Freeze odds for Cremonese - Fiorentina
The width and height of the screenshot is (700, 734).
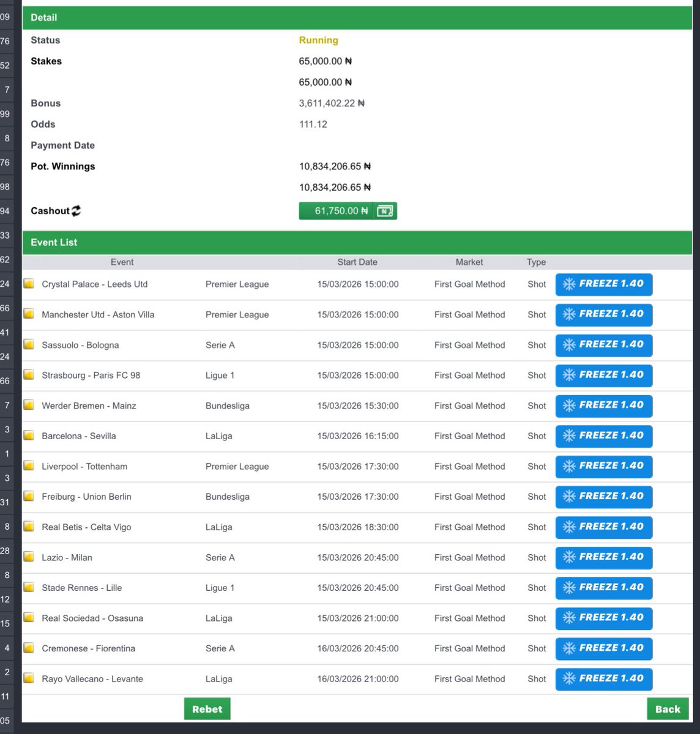coord(604,648)
